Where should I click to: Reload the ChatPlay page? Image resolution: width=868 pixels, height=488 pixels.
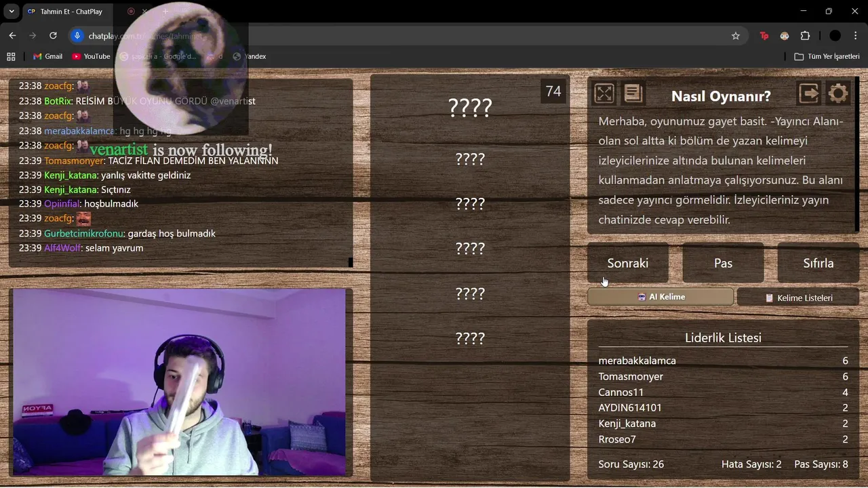tap(53, 36)
